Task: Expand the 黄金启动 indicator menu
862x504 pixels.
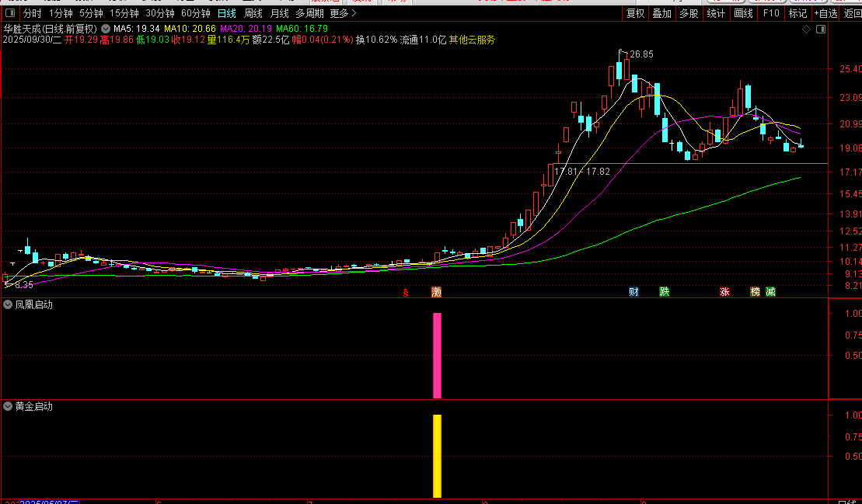Action: click(x=8, y=406)
